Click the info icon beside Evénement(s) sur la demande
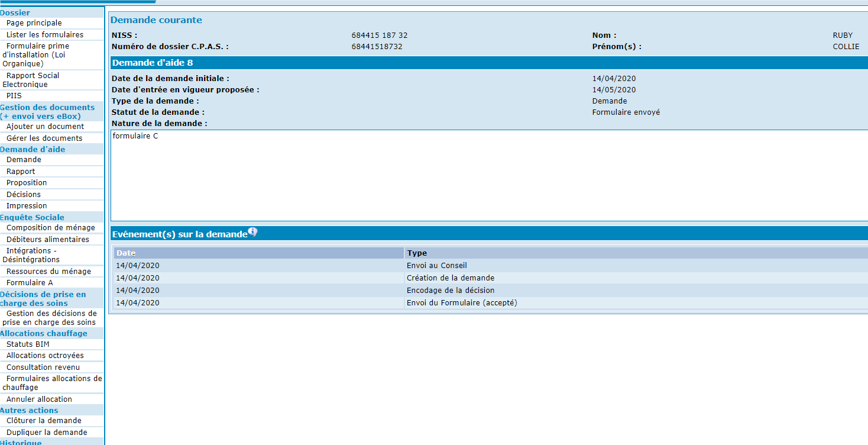This screenshot has width=868, height=445. pyautogui.click(x=252, y=232)
